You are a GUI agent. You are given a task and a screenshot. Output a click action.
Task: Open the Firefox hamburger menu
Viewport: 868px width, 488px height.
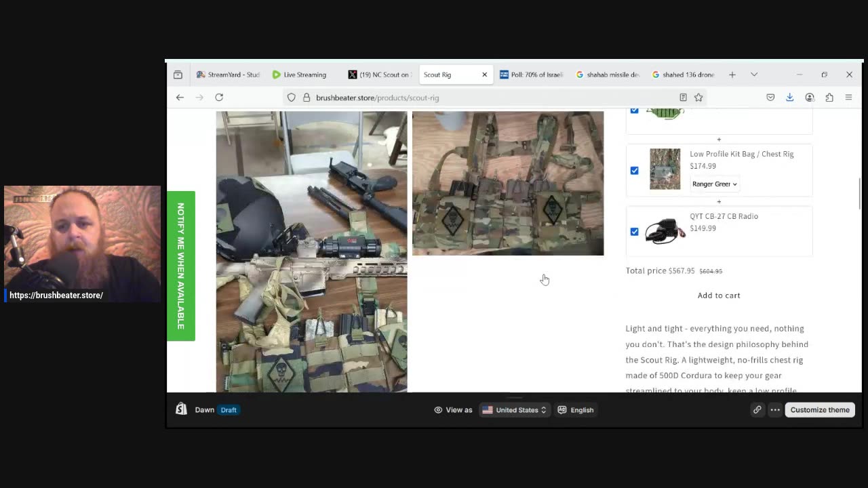pyautogui.click(x=848, y=98)
